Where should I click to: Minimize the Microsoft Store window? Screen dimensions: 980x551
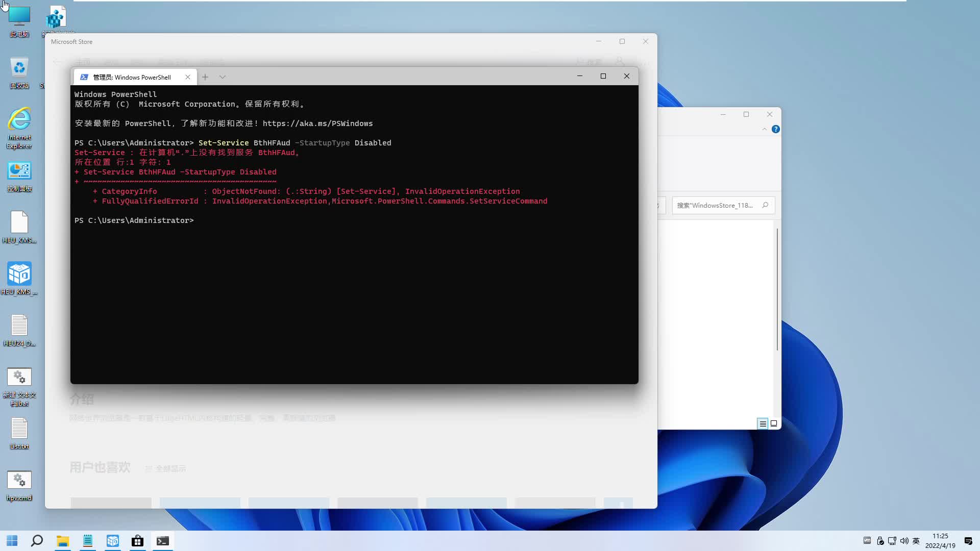pyautogui.click(x=599, y=41)
